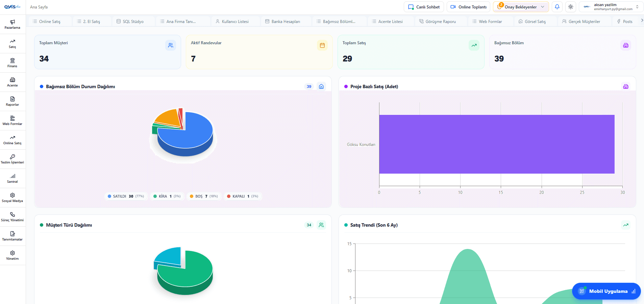Open Online Satış in the sidebar
Screen dimensions: 644x304
[x=13, y=140]
